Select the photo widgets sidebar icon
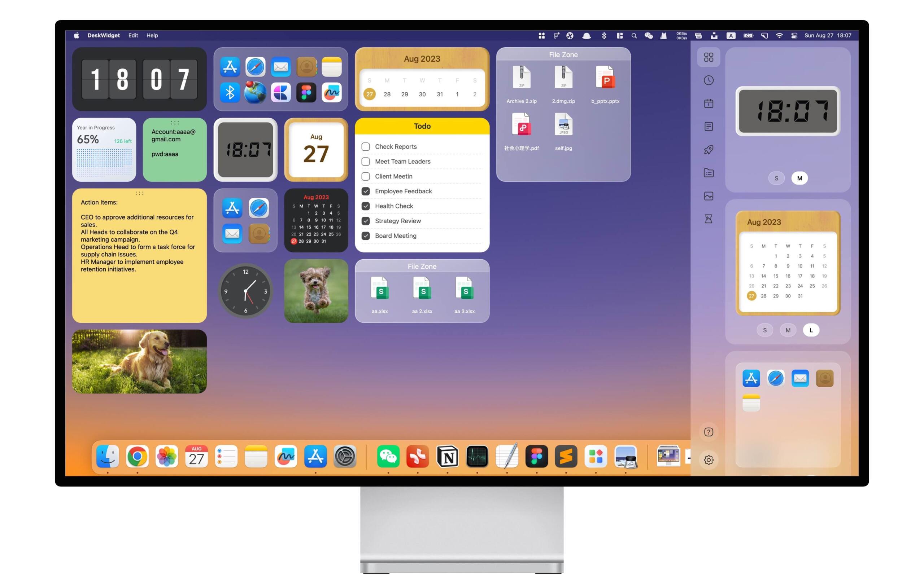The height and width of the screenshot is (577, 924). [708, 196]
